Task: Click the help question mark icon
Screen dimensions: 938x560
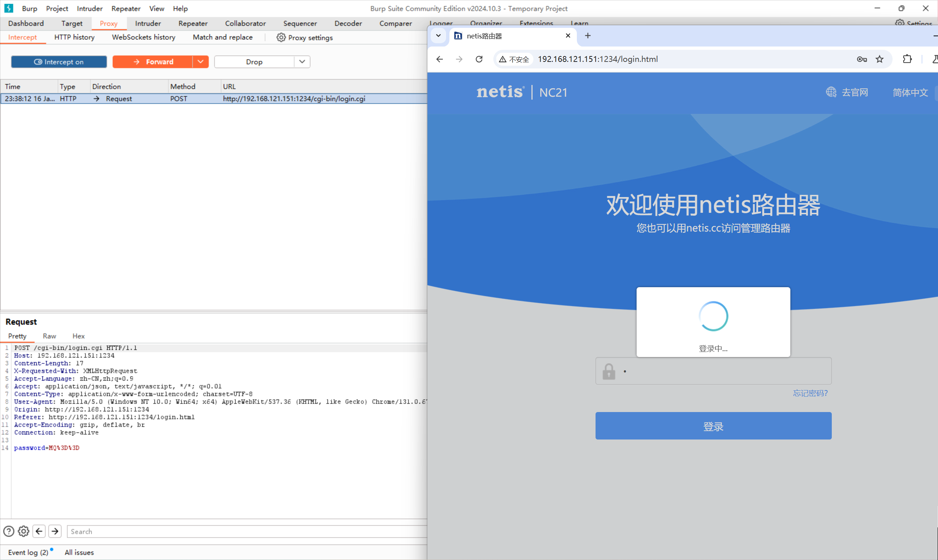Action: point(9,531)
